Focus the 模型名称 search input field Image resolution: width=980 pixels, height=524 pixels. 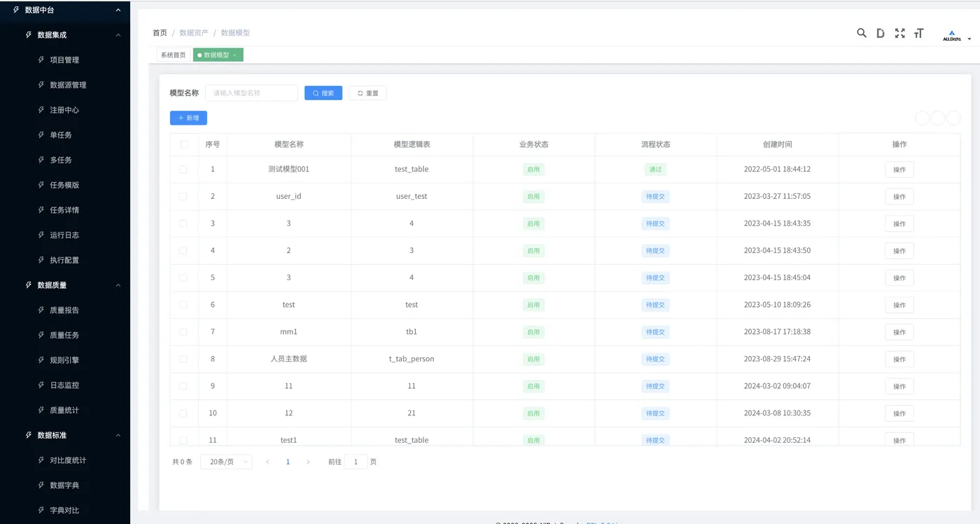(x=251, y=93)
